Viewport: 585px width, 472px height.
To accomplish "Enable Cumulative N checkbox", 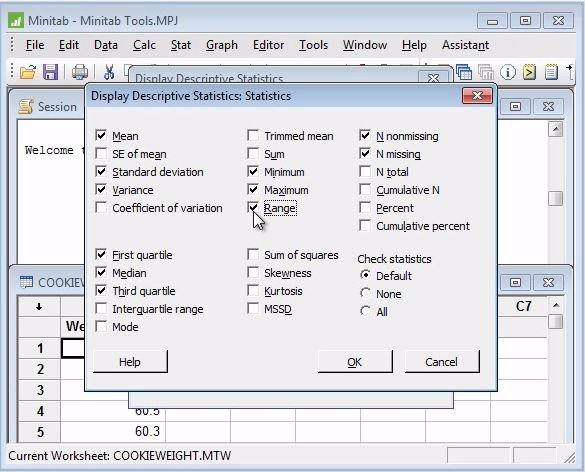I will (365, 189).
